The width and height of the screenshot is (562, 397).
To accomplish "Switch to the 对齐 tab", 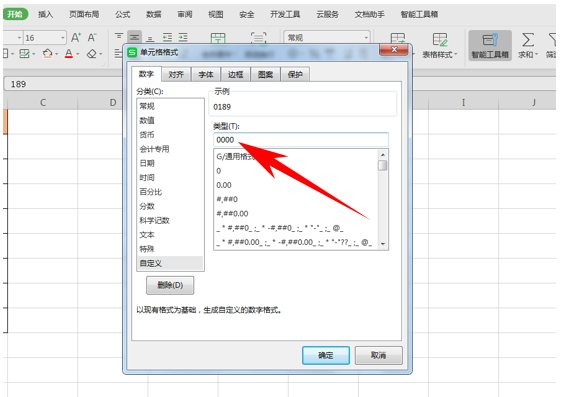I will tap(176, 75).
